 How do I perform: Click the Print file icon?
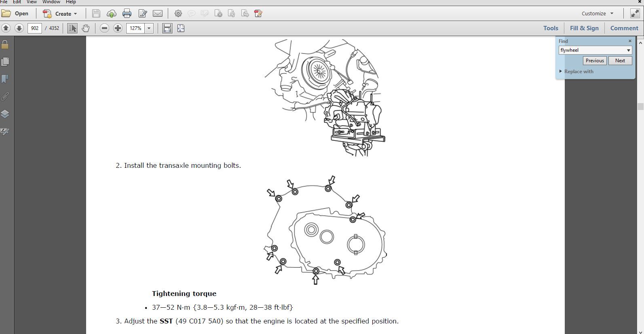tap(127, 14)
